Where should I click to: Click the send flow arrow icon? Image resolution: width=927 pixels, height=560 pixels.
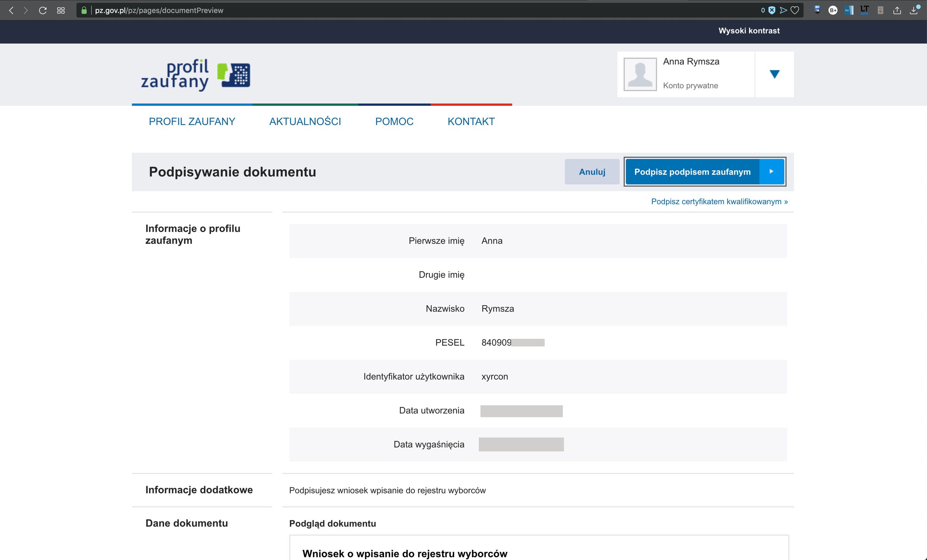click(x=783, y=10)
